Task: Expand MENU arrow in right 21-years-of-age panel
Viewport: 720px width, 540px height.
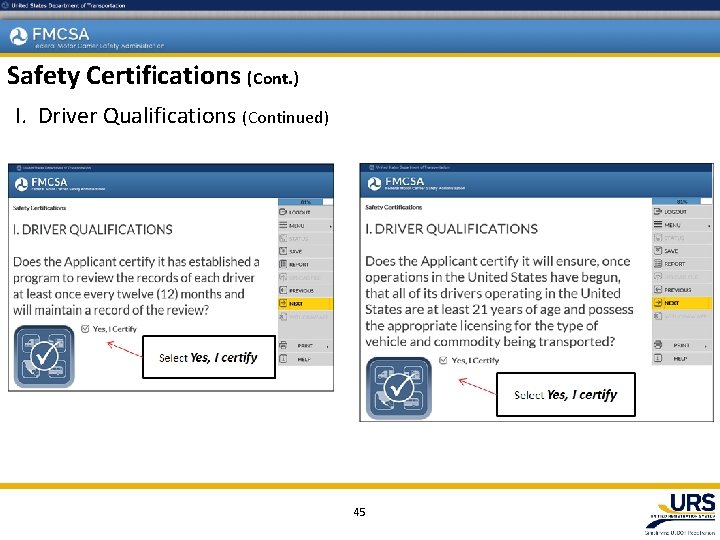Action: (709, 226)
